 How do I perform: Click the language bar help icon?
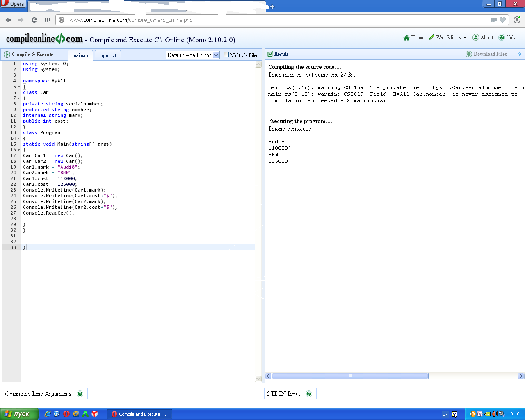click(454, 414)
